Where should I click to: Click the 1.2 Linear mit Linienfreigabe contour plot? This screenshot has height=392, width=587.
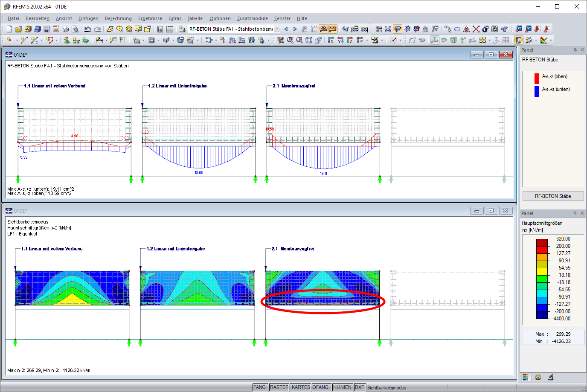click(198, 288)
